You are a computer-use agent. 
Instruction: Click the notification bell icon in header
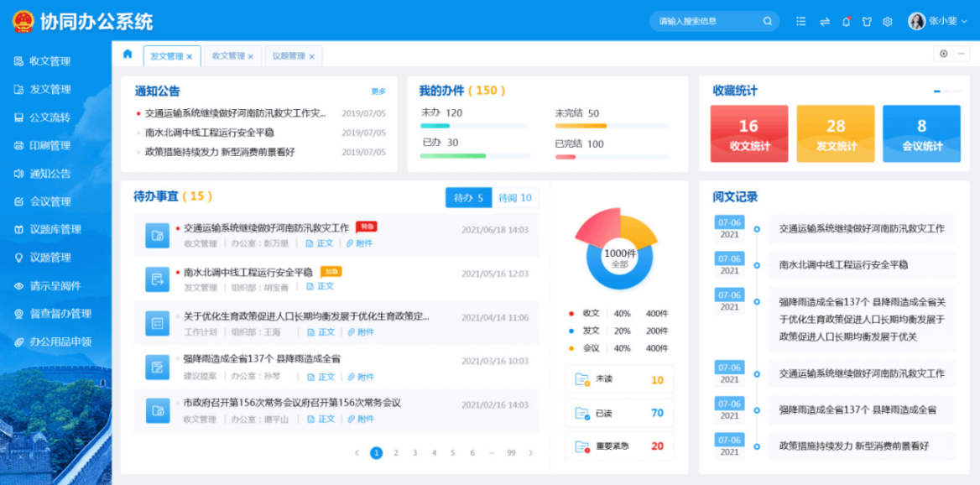pos(846,22)
